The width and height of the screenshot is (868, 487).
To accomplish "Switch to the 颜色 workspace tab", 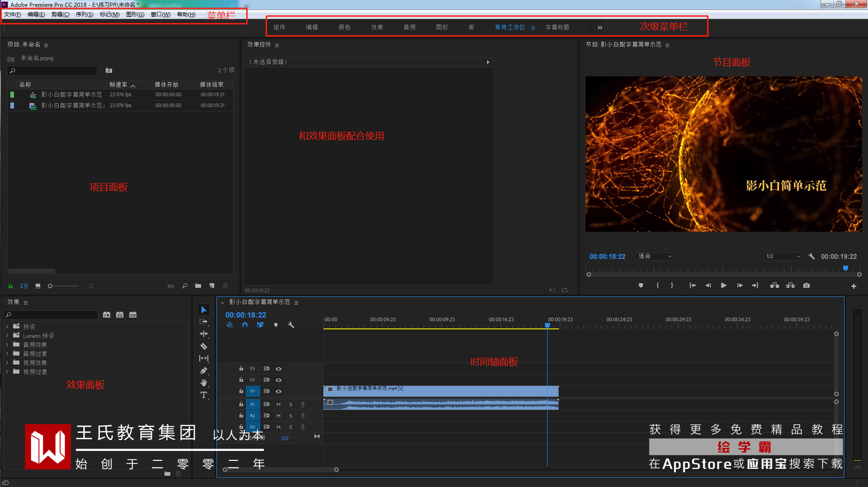I will [x=344, y=28].
